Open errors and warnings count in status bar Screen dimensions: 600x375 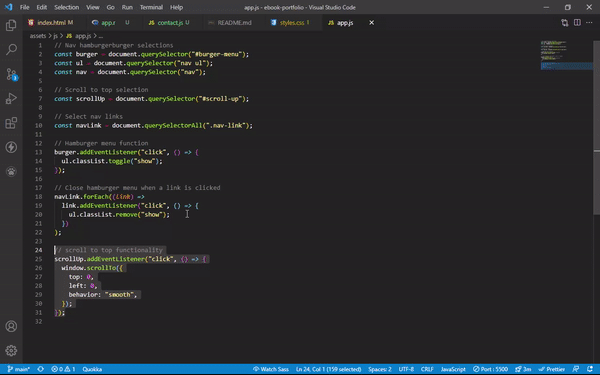tap(64, 369)
